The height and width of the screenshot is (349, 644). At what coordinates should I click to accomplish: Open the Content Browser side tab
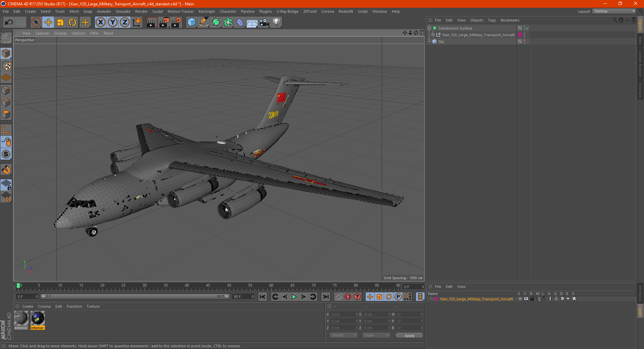pyautogui.click(x=640, y=63)
